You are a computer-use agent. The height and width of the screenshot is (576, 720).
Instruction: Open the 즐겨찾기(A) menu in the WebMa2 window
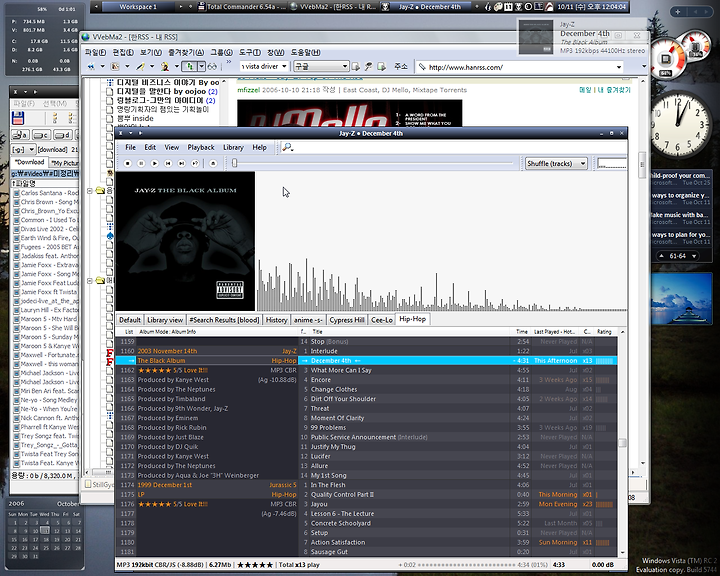click(186, 53)
